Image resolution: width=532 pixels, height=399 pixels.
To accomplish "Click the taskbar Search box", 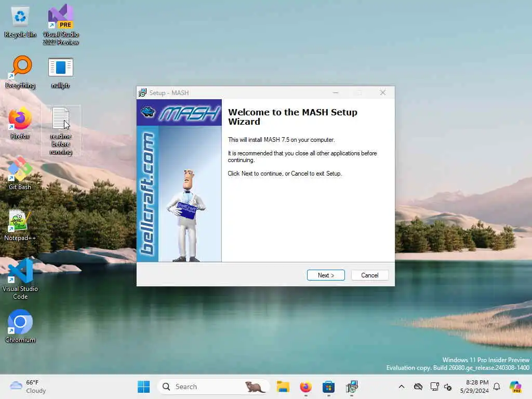I will 214,387.
